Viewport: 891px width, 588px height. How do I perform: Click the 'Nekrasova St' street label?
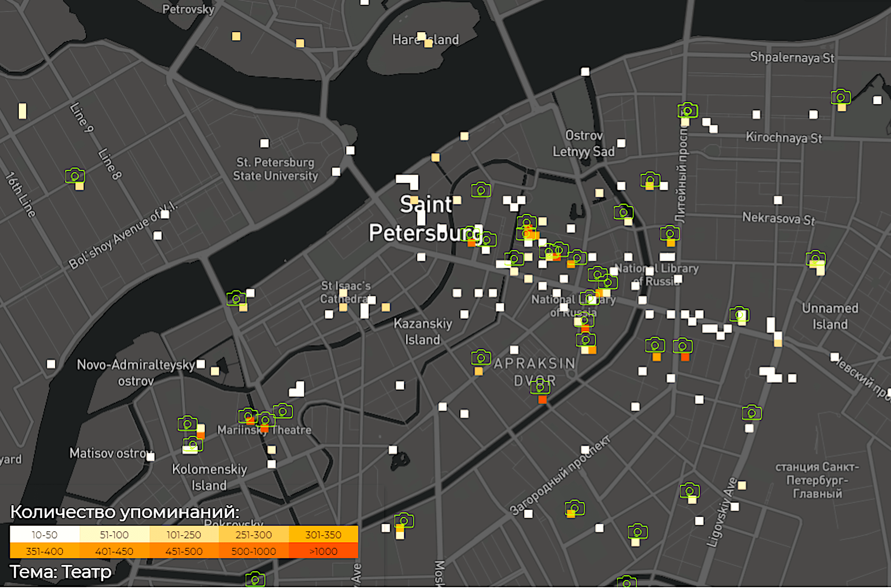point(778,218)
